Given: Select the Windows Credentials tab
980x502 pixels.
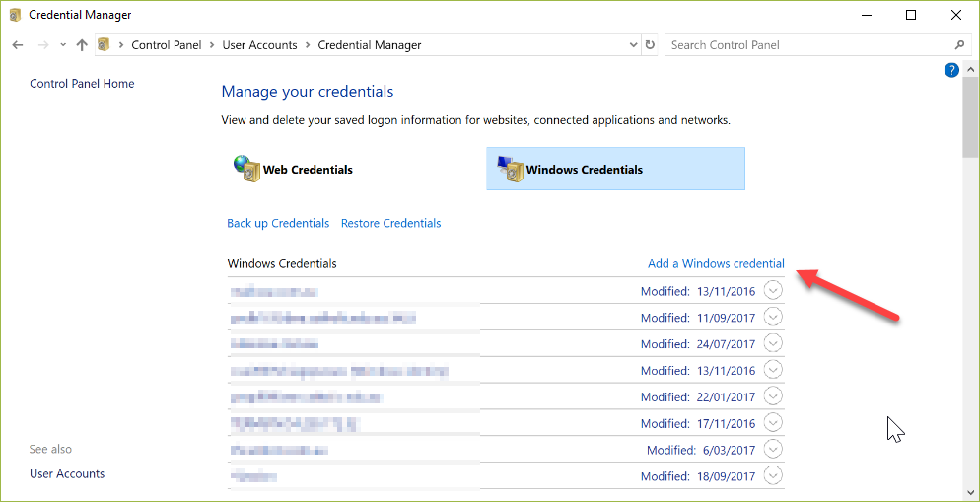Looking at the screenshot, I should [x=615, y=169].
